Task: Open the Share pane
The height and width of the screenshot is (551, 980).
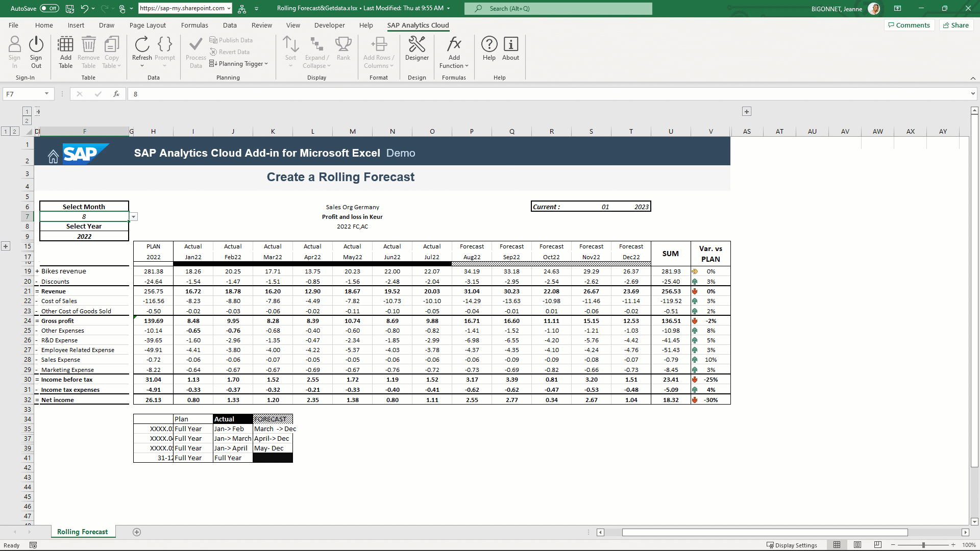Action: 955,25
